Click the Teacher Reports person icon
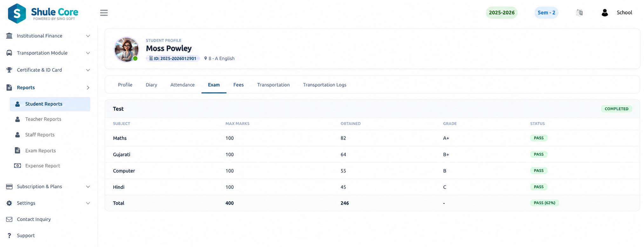 [17, 119]
